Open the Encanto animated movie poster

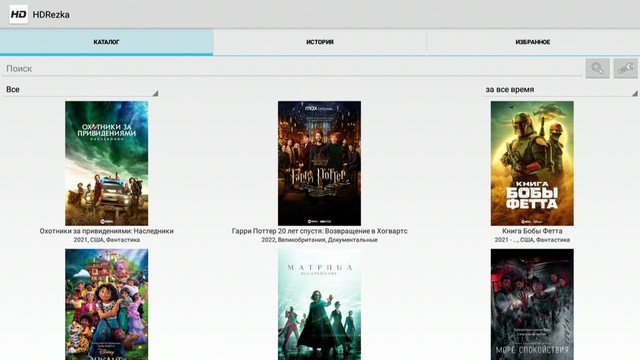(107, 304)
